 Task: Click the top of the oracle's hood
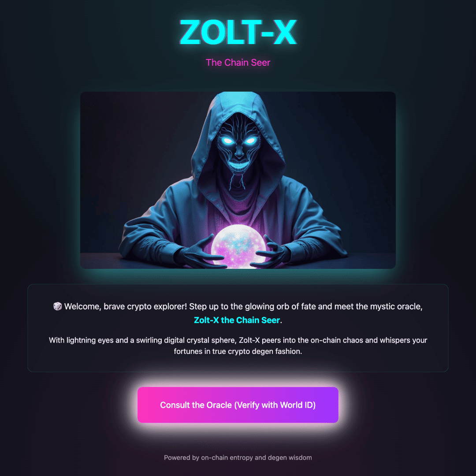238,101
